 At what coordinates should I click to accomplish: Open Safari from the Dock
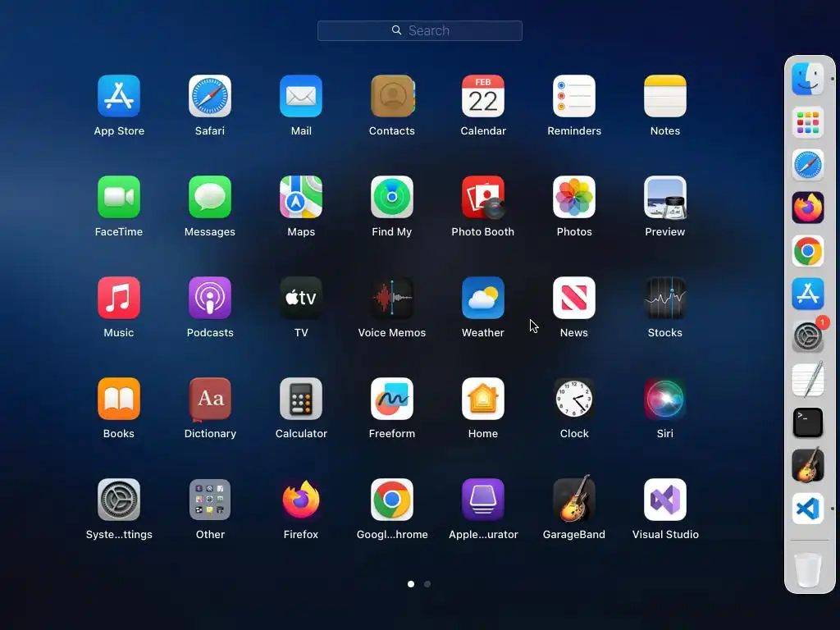808,165
